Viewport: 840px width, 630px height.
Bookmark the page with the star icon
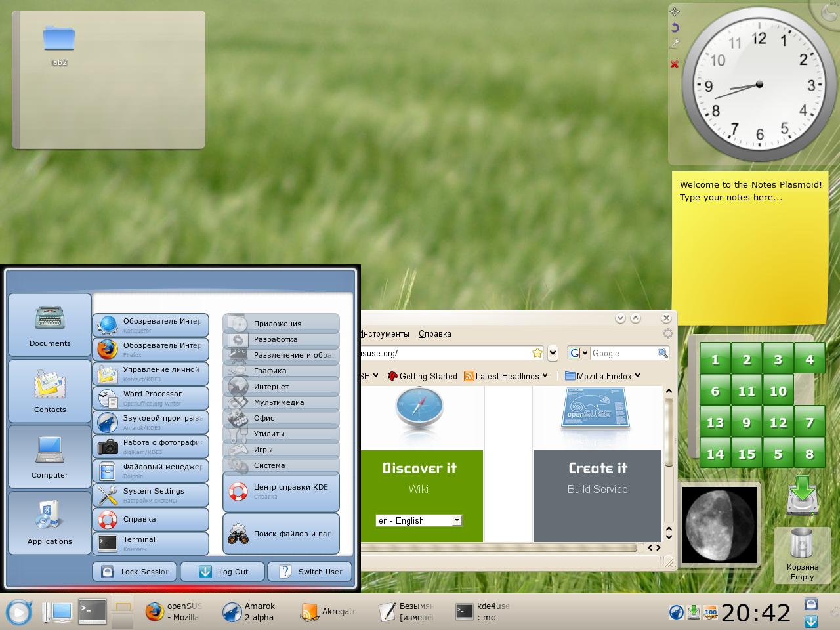click(x=537, y=353)
